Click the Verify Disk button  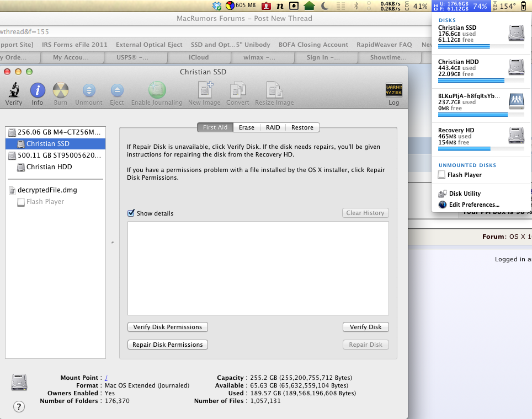[x=366, y=327]
